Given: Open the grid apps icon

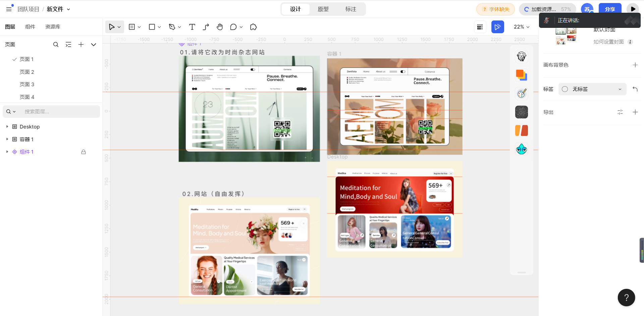Looking at the screenshot, I should coord(480,27).
